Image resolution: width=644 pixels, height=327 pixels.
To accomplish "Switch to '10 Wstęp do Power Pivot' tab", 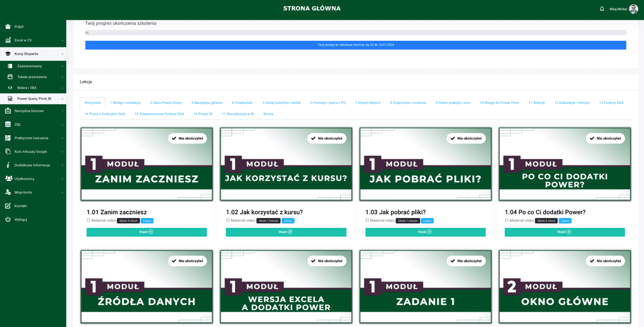I will [499, 103].
